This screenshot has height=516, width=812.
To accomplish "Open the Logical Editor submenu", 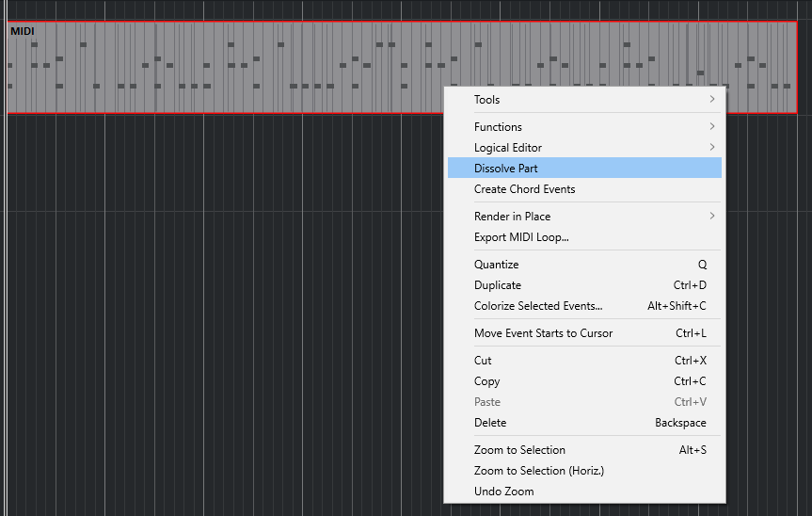I will [508, 148].
